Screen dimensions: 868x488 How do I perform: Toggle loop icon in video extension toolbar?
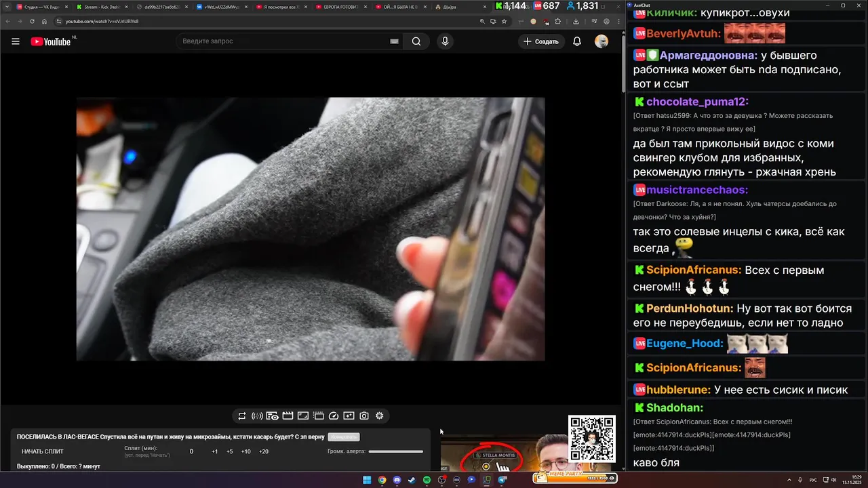[242, 416]
